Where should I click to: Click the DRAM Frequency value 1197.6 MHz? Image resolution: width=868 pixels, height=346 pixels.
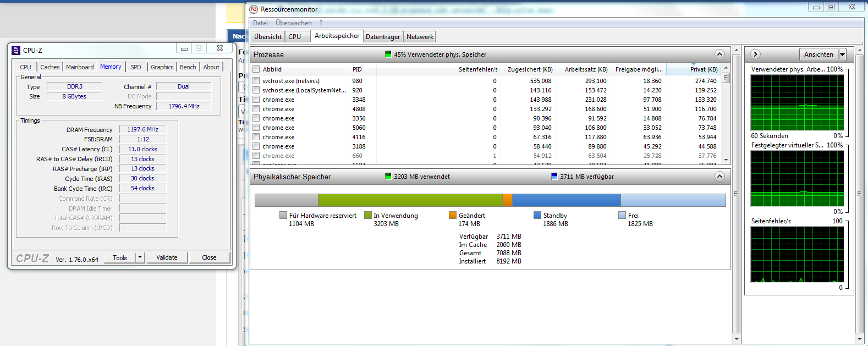(143, 130)
